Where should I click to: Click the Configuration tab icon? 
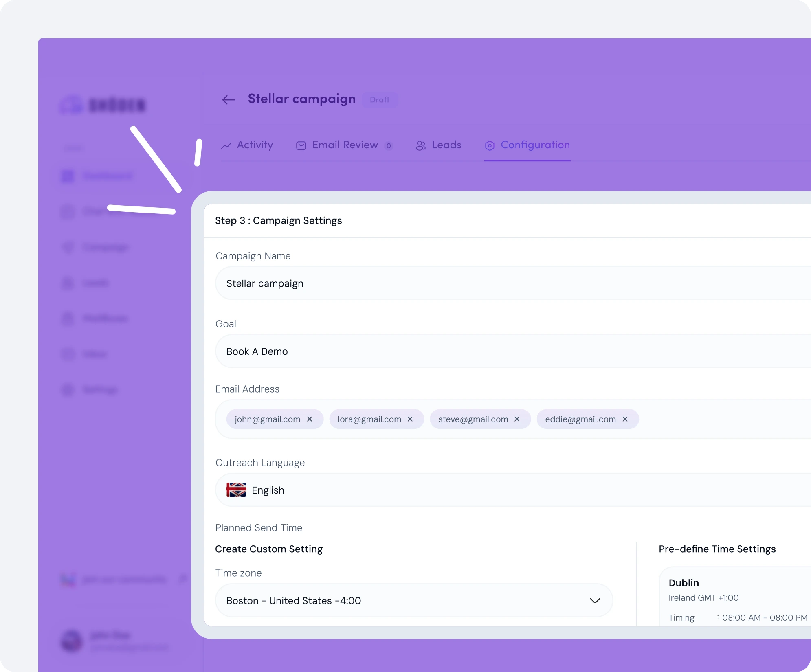point(490,145)
